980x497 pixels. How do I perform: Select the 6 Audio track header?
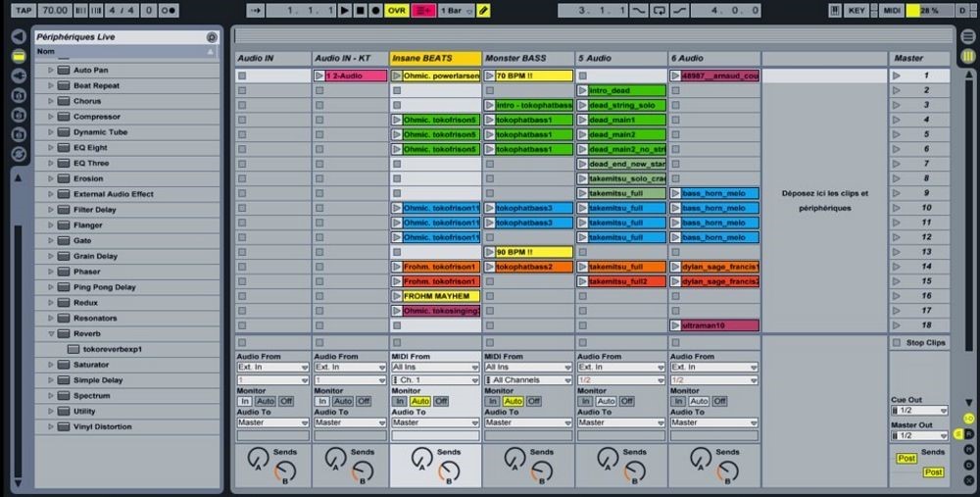tap(714, 58)
